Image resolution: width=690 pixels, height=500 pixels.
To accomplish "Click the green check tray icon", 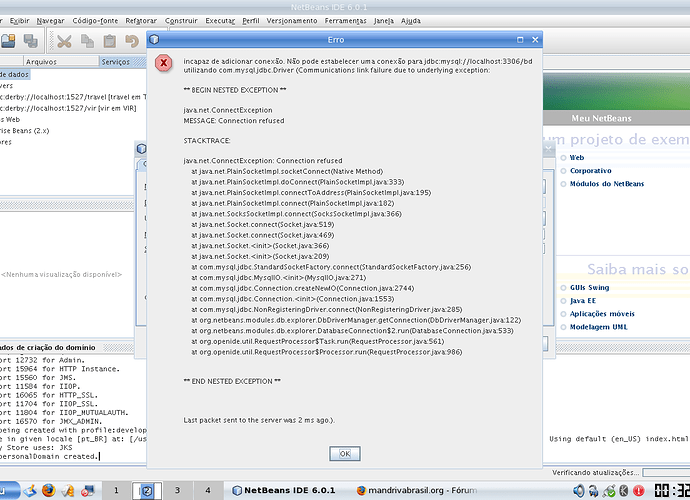I will point(609,490).
